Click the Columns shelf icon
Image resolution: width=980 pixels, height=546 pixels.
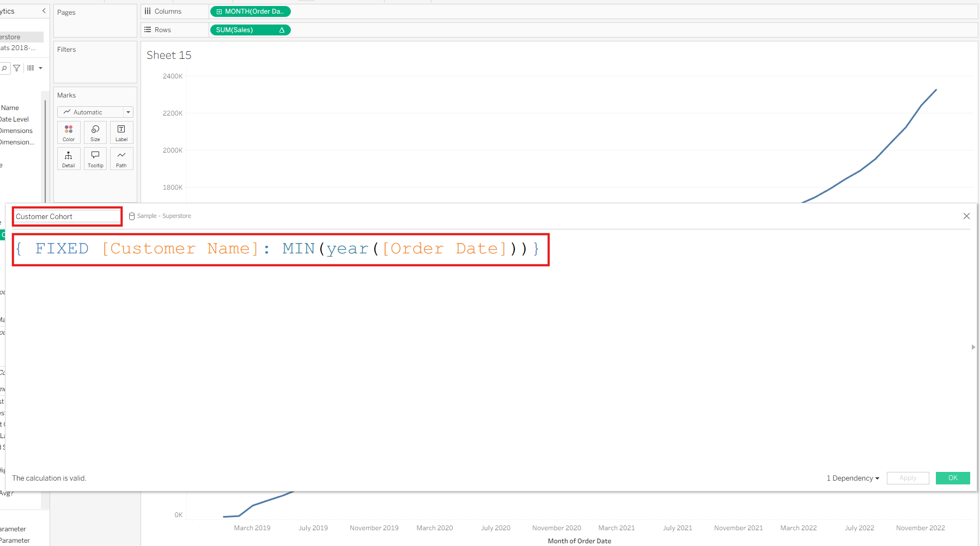[x=148, y=11]
